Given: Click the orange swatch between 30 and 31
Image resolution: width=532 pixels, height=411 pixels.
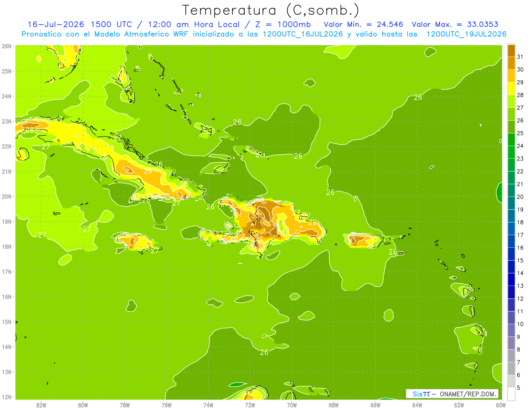Looking at the screenshot, I should (512, 63).
